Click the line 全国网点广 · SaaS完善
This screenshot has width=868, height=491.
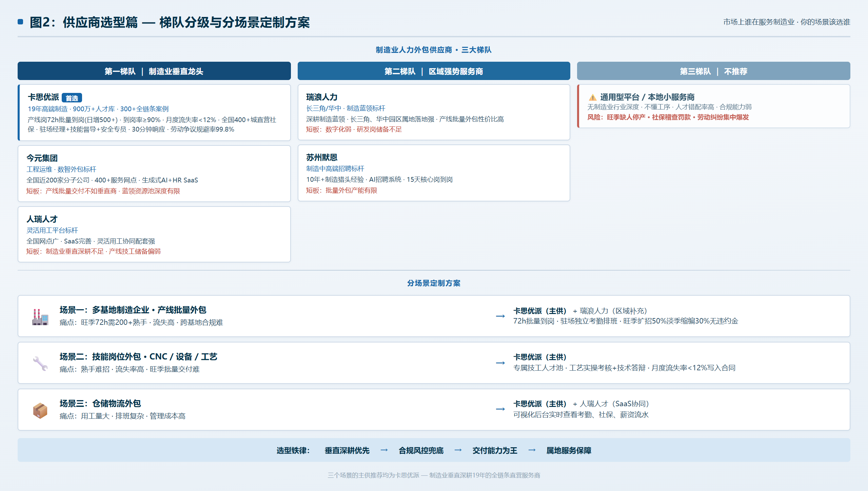point(59,241)
